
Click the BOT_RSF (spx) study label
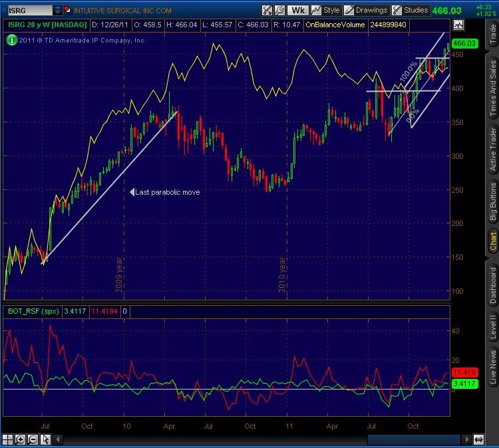click(x=33, y=311)
